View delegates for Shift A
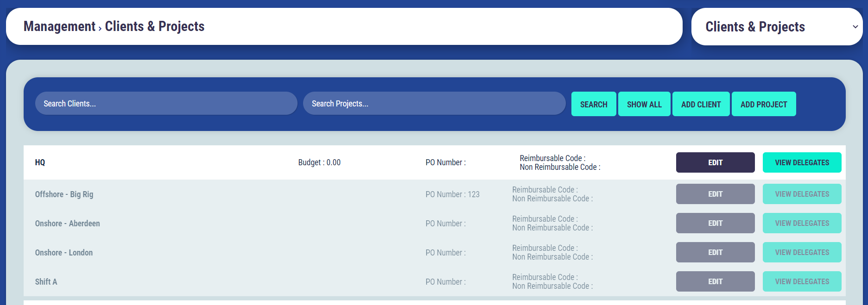 [802, 281]
